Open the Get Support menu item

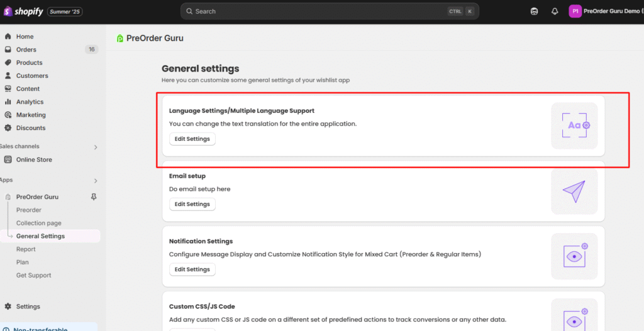pos(33,275)
